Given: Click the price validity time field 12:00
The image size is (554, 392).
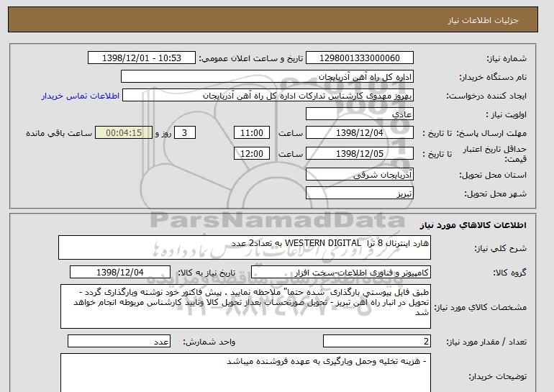Looking at the screenshot, I should (x=252, y=154).
